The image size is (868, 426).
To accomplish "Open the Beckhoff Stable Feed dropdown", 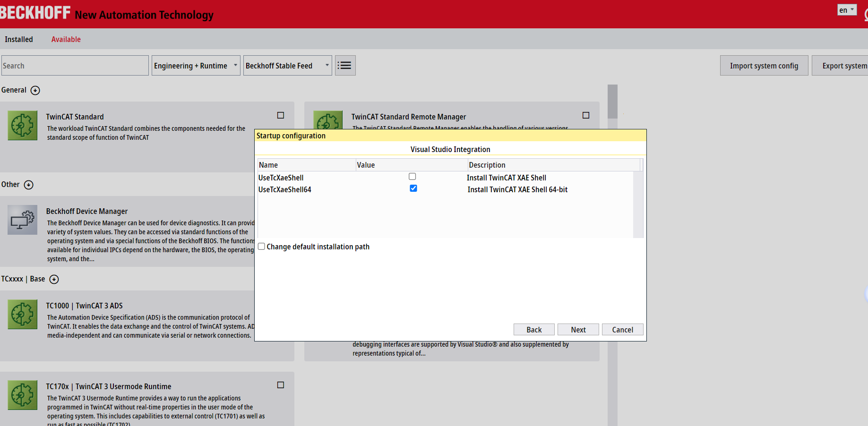I will point(288,66).
